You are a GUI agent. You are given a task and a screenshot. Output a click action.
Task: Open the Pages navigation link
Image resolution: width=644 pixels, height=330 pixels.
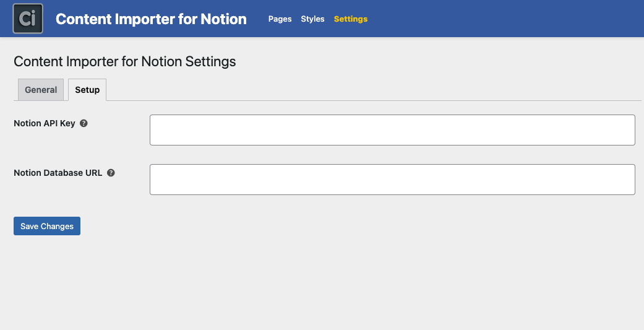[280, 19]
